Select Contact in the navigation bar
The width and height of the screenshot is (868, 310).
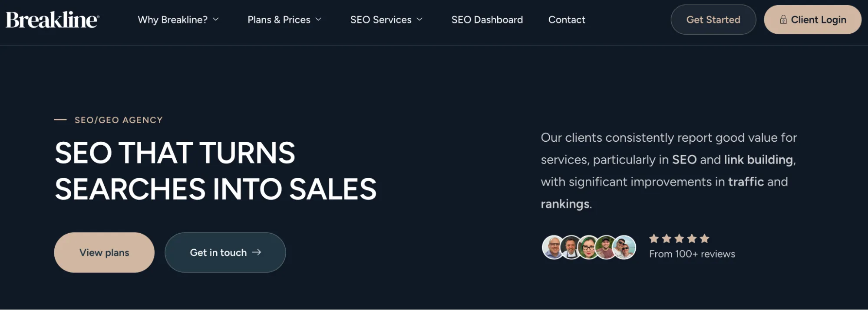[x=566, y=20]
